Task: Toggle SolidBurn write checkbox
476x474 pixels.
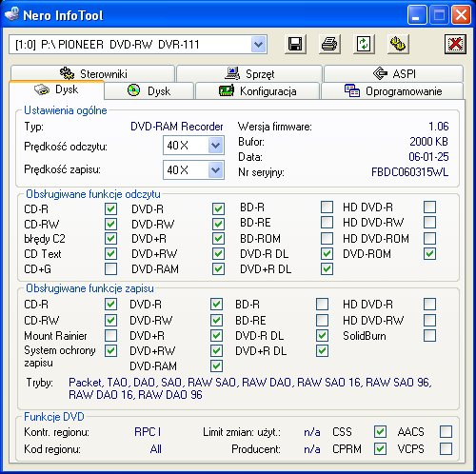Action: click(x=429, y=336)
